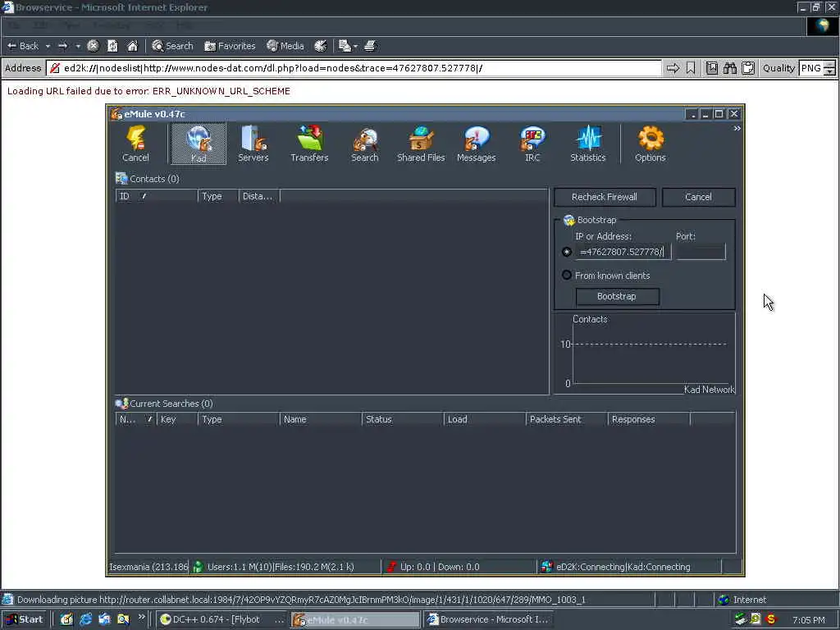Click the Internet Explorer quick launch icon
This screenshot has width=840, height=630.
click(85, 619)
